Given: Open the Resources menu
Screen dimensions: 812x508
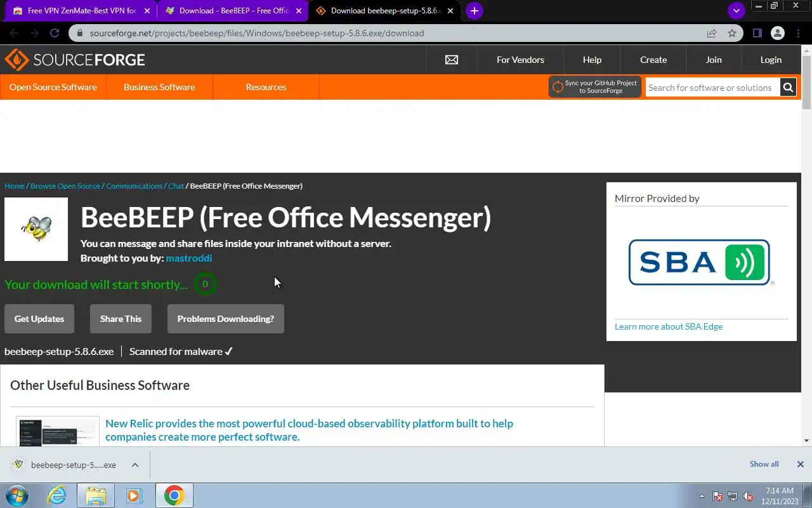Looking at the screenshot, I should tap(266, 87).
